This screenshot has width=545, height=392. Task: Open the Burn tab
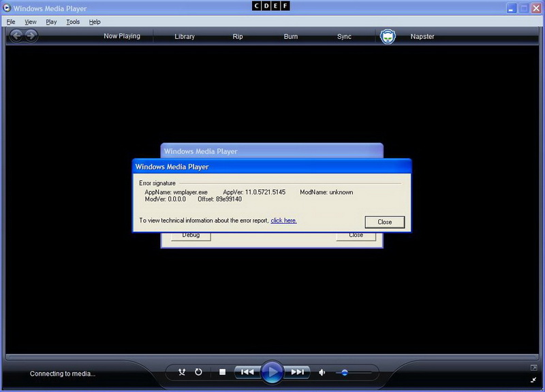(291, 37)
